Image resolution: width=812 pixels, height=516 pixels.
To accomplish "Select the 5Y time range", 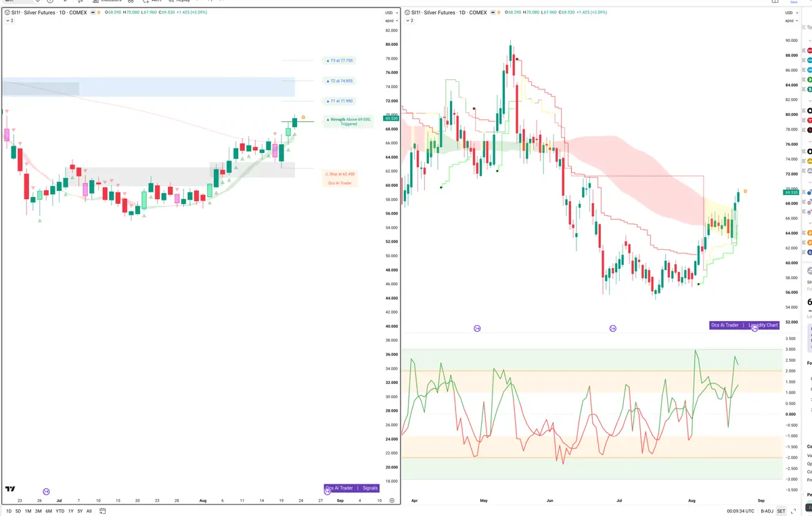I will tap(80, 511).
